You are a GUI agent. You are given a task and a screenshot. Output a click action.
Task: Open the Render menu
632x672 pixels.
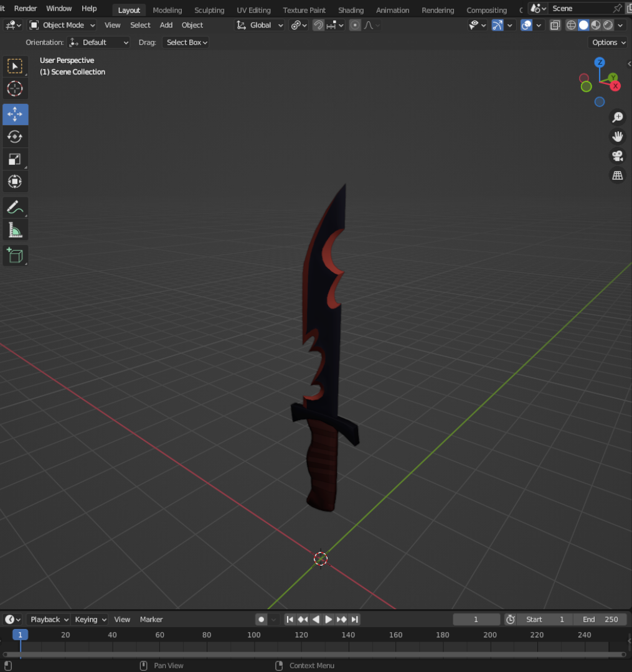point(26,8)
